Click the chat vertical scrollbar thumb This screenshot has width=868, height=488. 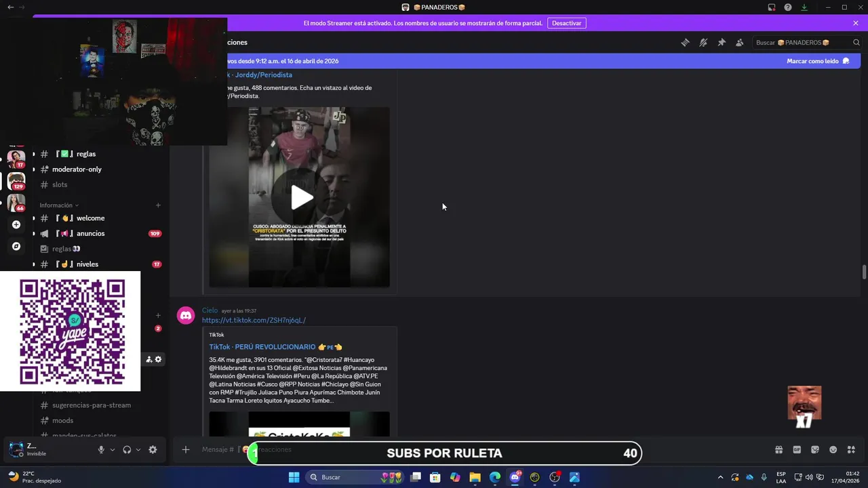863,272
